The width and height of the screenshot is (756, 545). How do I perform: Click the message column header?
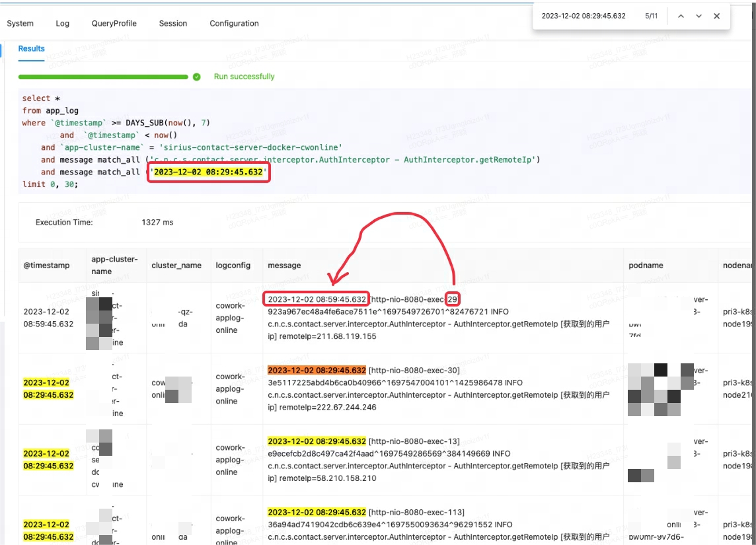(284, 266)
